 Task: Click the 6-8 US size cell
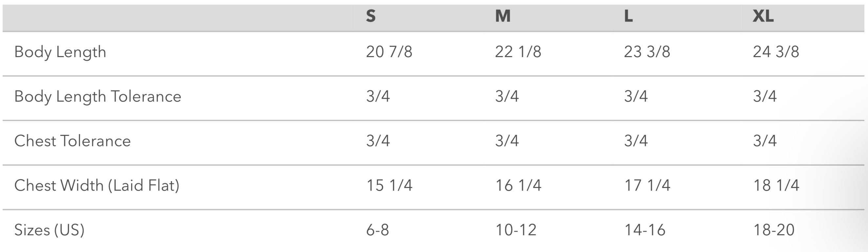click(x=377, y=230)
